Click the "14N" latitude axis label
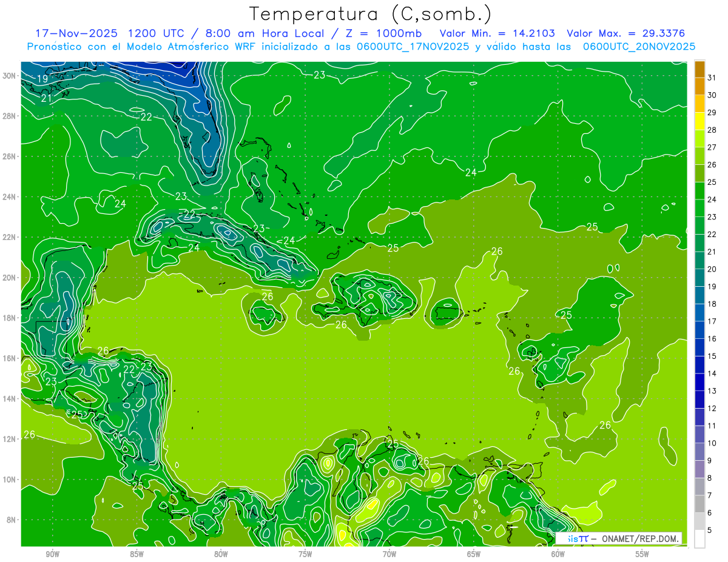Viewport: 728px width, 562px height. point(10,399)
